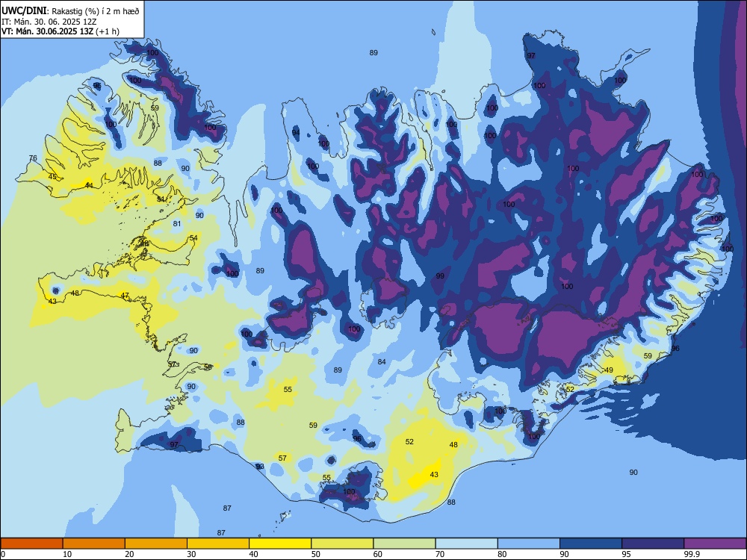Click the light orange 20–30 legend swatch
The image size is (747, 560).
(x=156, y=544)
